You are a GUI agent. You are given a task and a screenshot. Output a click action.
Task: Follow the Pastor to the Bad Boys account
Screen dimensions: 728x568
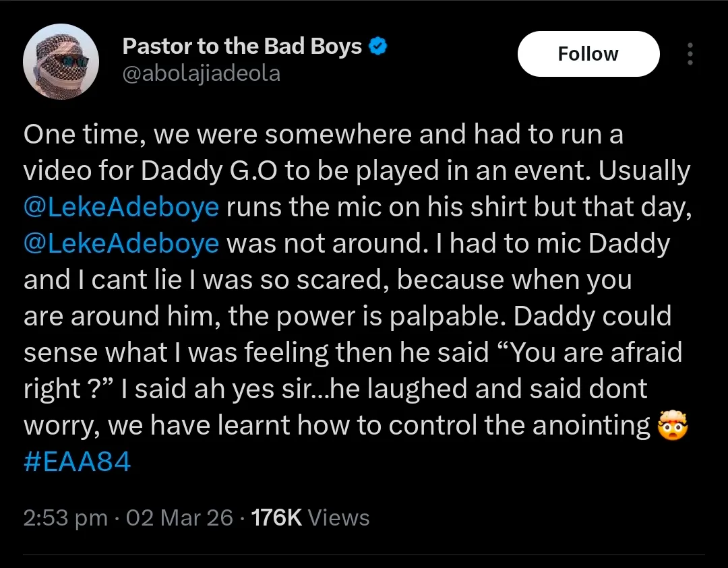click(x=588, y=54)
